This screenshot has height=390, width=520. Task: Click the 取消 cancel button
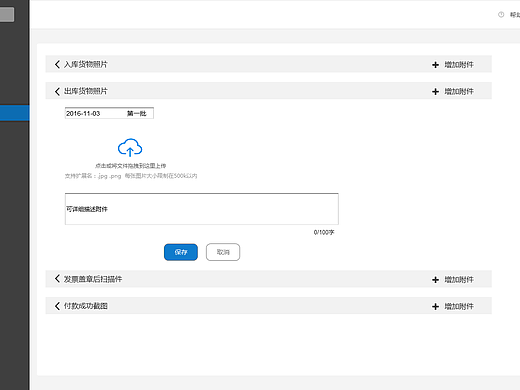coord(223,252)
